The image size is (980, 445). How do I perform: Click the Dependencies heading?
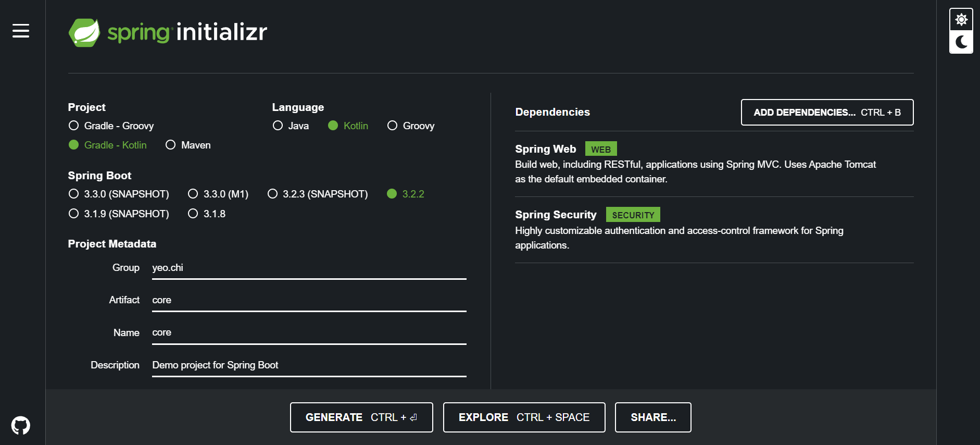pos(552,112)
